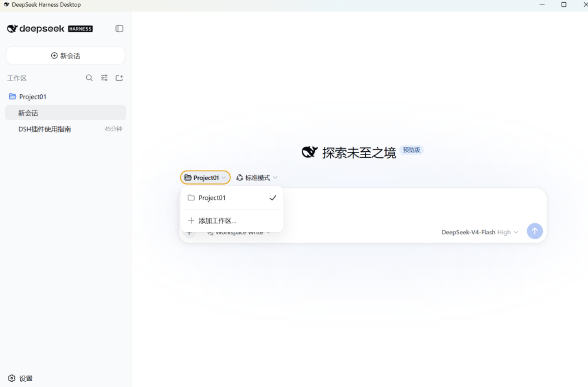Click the 探索未至之境 heading text

tap(359, 153)
